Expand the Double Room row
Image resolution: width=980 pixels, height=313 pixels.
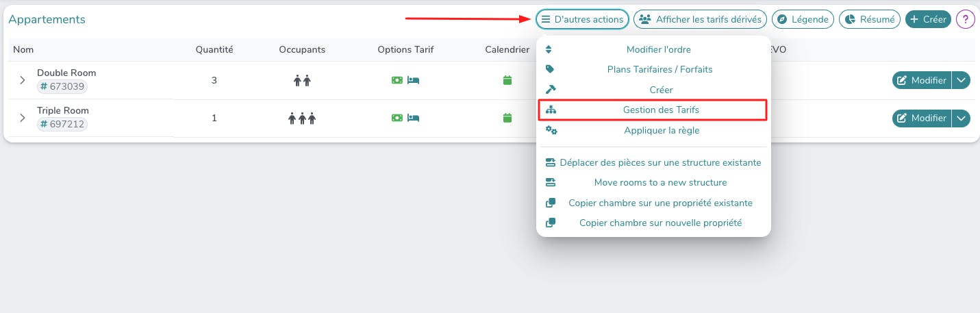[x=23, y=80]
